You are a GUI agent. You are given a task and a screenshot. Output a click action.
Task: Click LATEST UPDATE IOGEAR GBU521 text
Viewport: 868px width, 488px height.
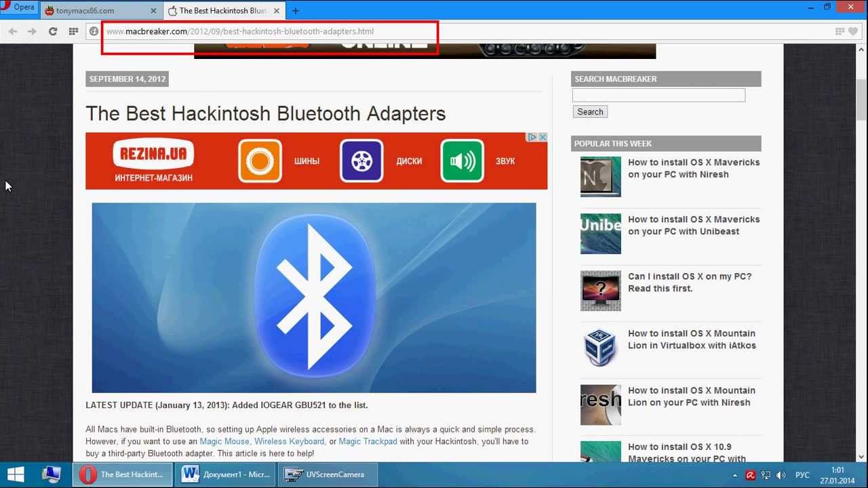pyautogui.click(x=226, y=405)
